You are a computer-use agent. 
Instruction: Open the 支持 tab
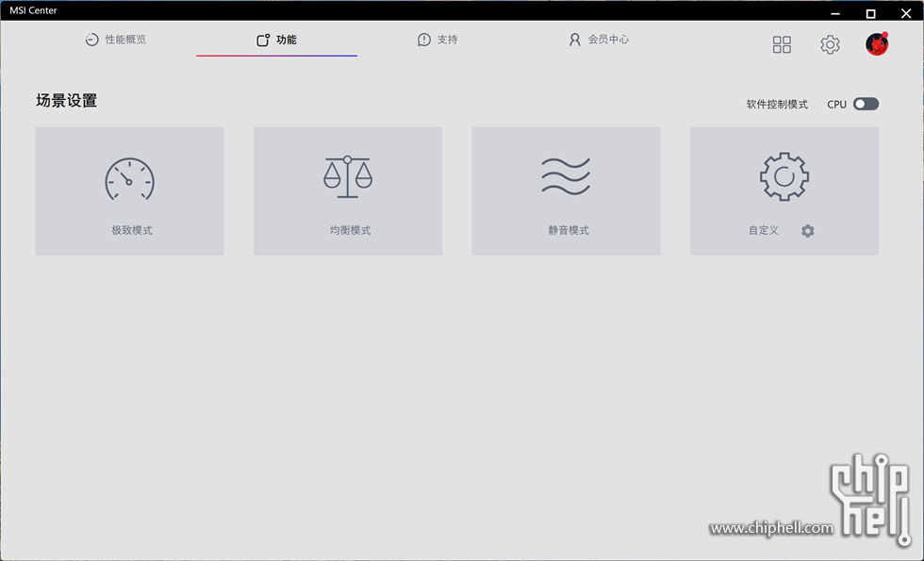(x=437, y=40)
